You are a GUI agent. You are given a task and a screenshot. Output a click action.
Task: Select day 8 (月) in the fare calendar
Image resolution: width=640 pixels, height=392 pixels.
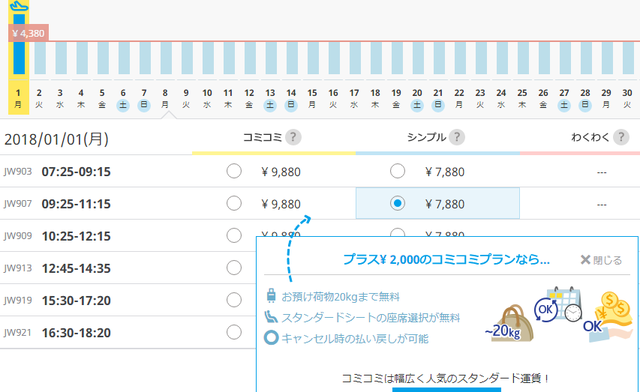[x=165, y=98]
